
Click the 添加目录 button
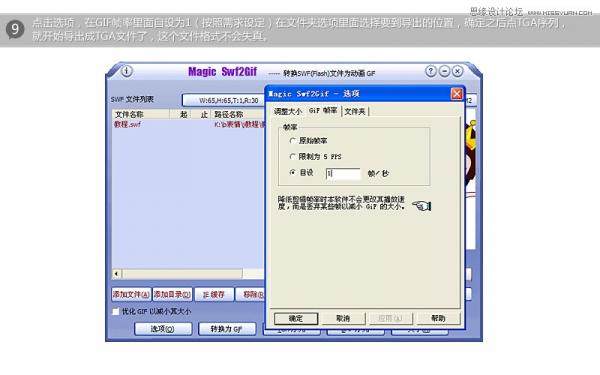click(x=172, y=295)
